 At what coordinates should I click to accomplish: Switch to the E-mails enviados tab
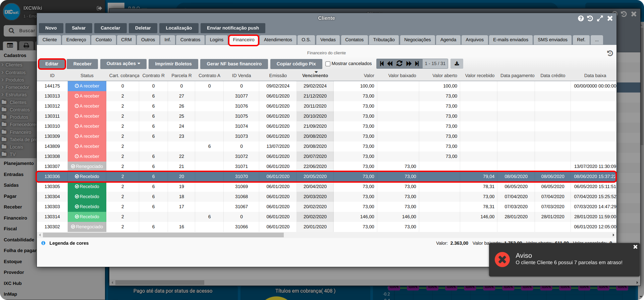tap(511, 40)
